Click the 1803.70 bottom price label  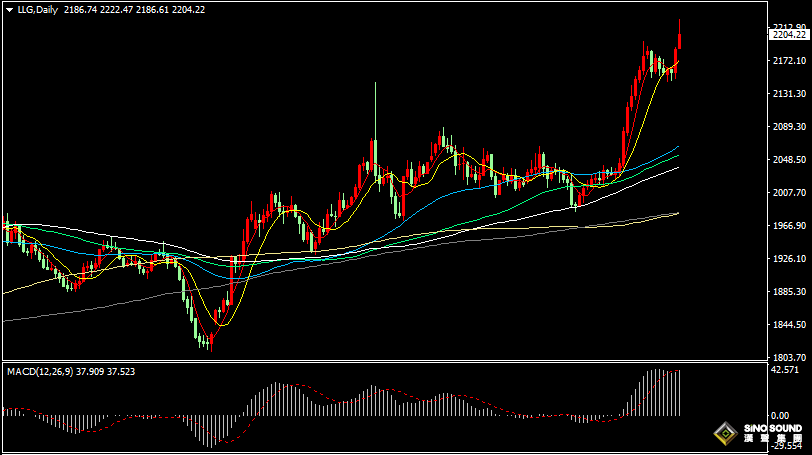tap(788, 357)
